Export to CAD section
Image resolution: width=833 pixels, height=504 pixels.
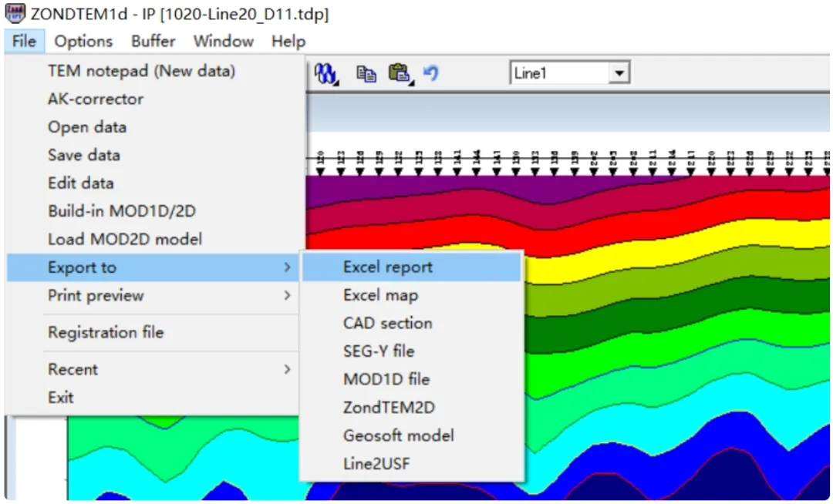tap(412, 323)
